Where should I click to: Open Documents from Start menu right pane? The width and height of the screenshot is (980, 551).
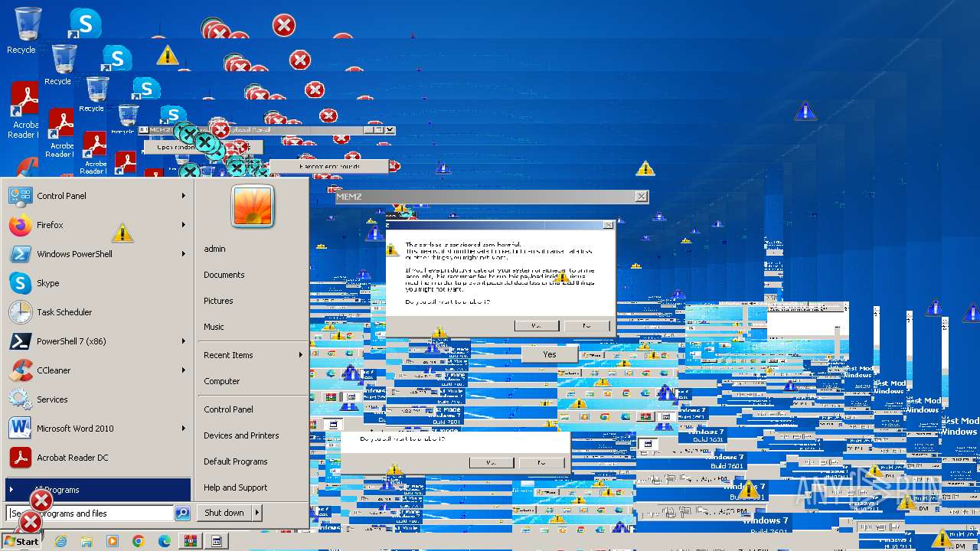point(224,275)
